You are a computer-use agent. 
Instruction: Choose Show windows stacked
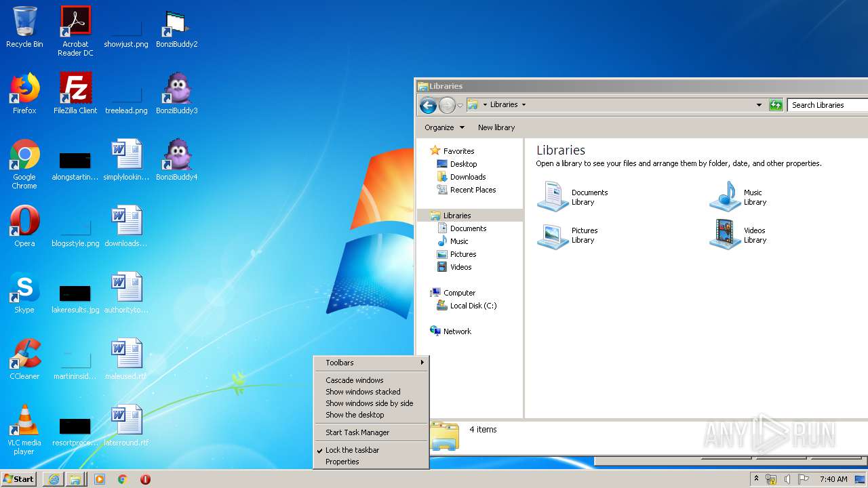click(371, 392)
